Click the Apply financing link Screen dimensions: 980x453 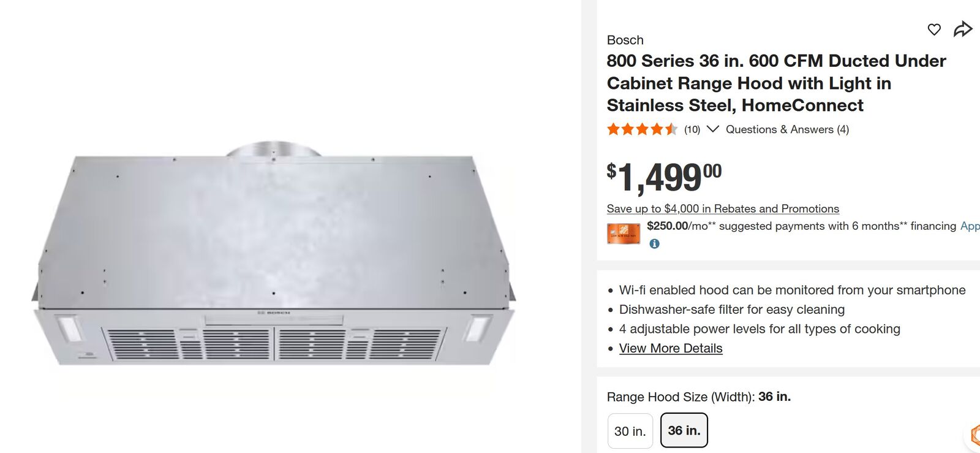970,226
